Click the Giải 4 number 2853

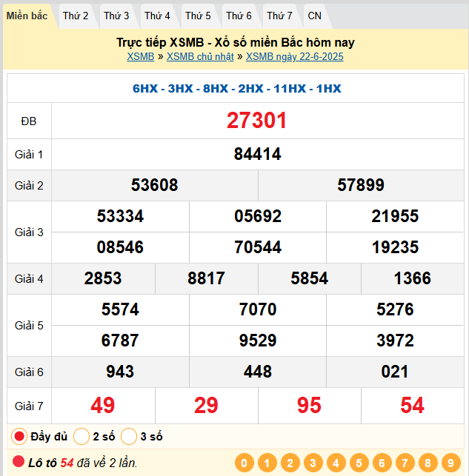tap(103, 278)
